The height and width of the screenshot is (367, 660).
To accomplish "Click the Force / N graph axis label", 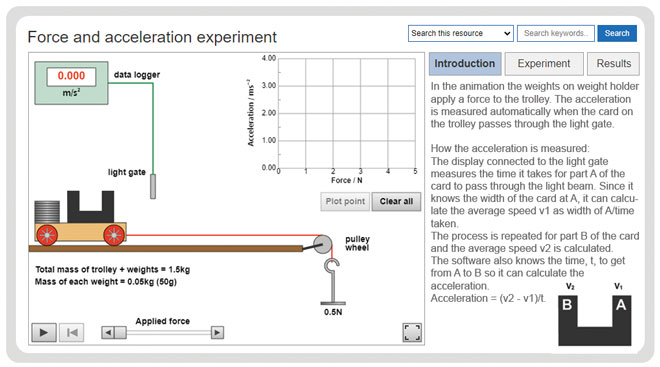I will pos(346,181).
